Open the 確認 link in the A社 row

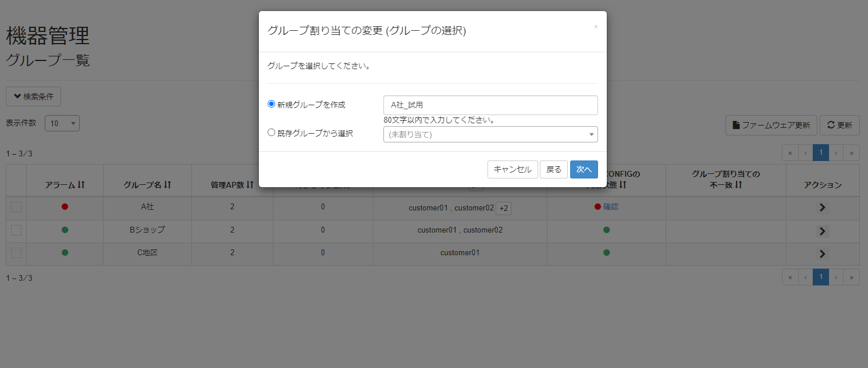click(611, 206)
